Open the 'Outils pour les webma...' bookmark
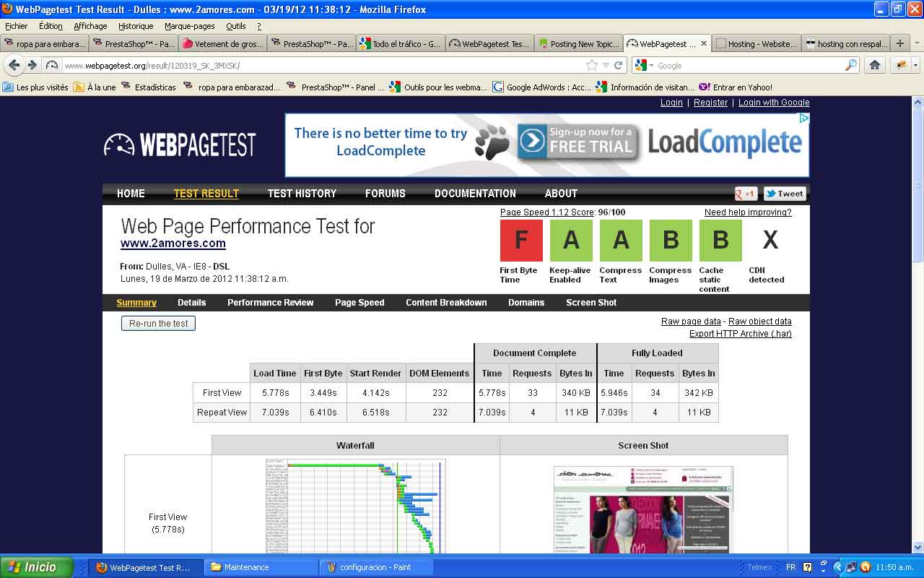The image size is (924, 578). click(438, 87)
